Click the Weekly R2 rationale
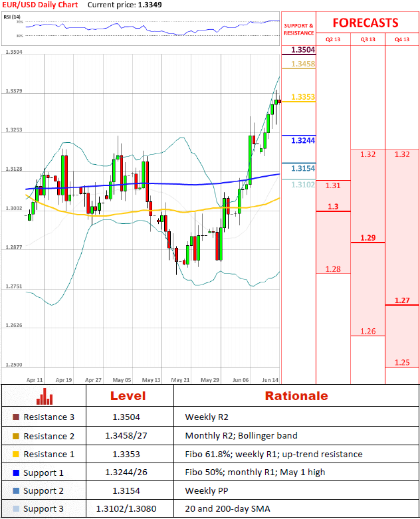Image resolution: width=420 pixels, height=519 pixels. point(207,417)
